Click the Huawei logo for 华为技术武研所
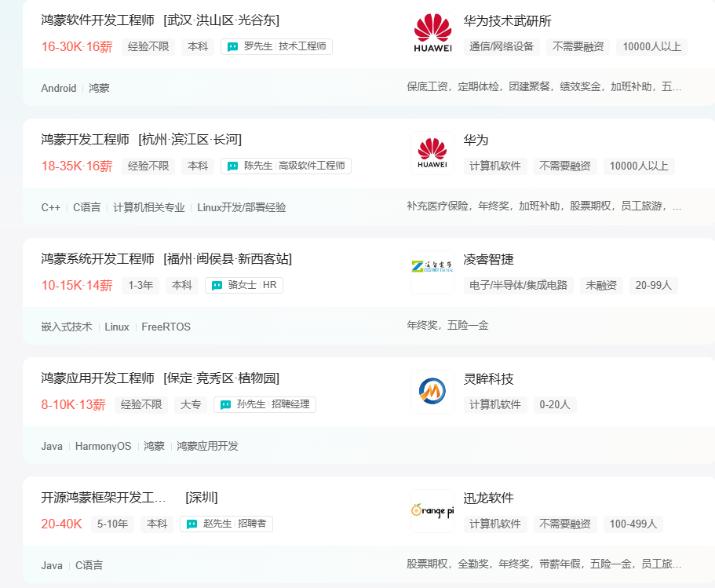Viewport: 715px width, 588px height. pyautogui.click(x=432, y=34)
